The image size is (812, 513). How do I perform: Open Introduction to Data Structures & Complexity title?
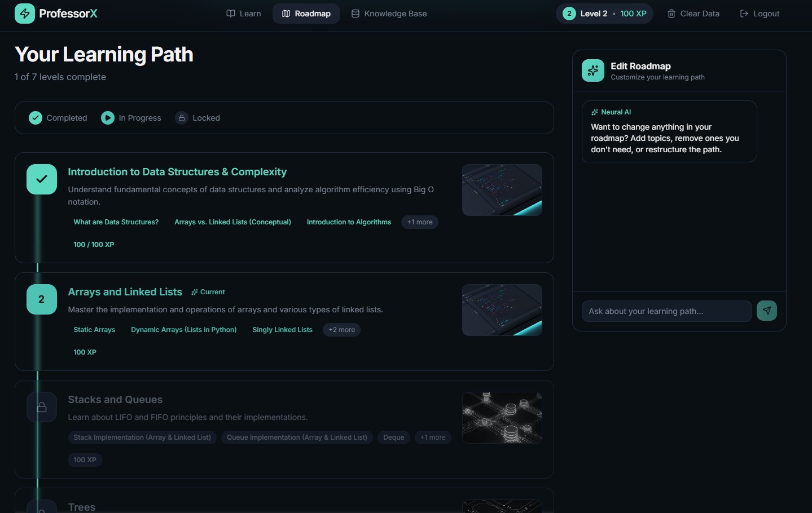pos(177,172)
